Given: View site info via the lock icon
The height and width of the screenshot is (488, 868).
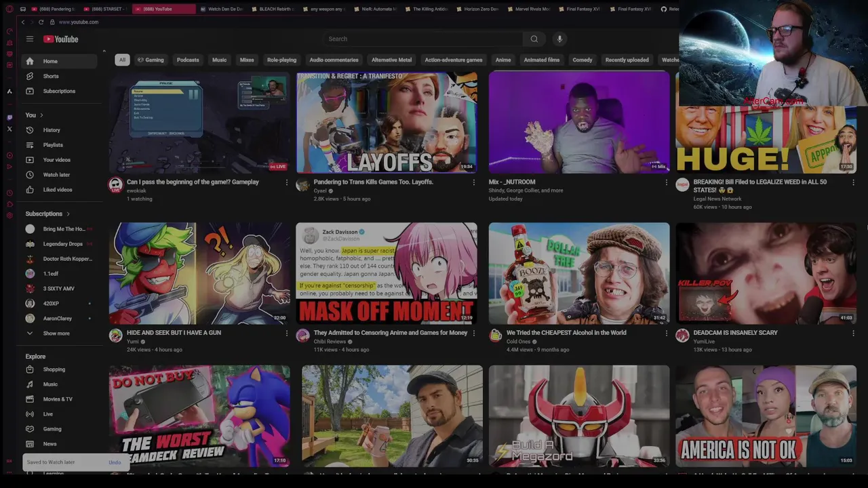Looking at the screenshot, I should [x=52, y=22].
